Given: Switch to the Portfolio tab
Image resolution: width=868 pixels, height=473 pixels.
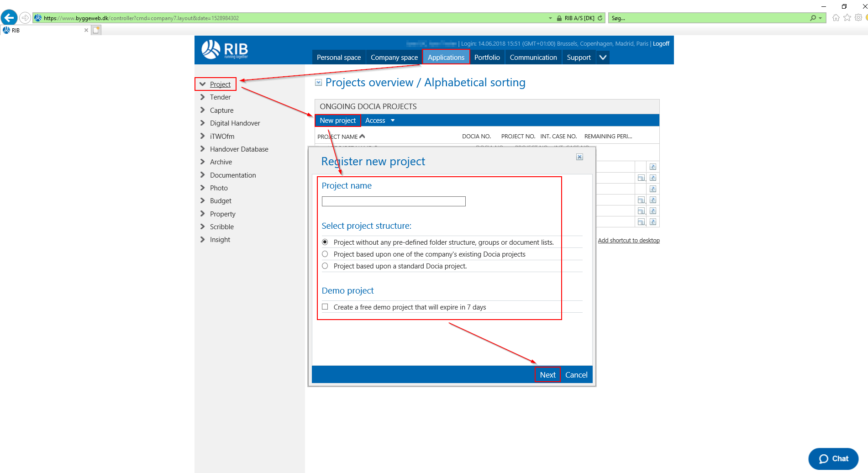Looking at the screenshot, I should click(487, 58).
